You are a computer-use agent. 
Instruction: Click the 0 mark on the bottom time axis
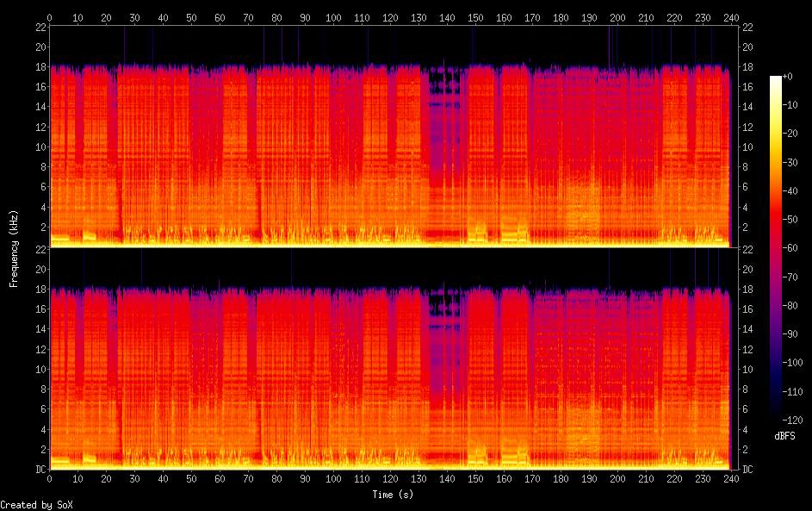click(50, 478)
